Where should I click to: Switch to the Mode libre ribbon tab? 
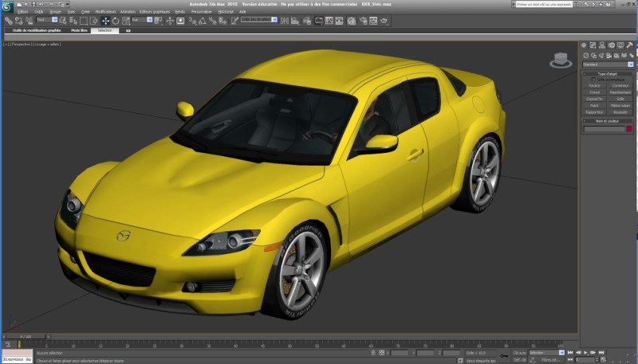point(79,29)
